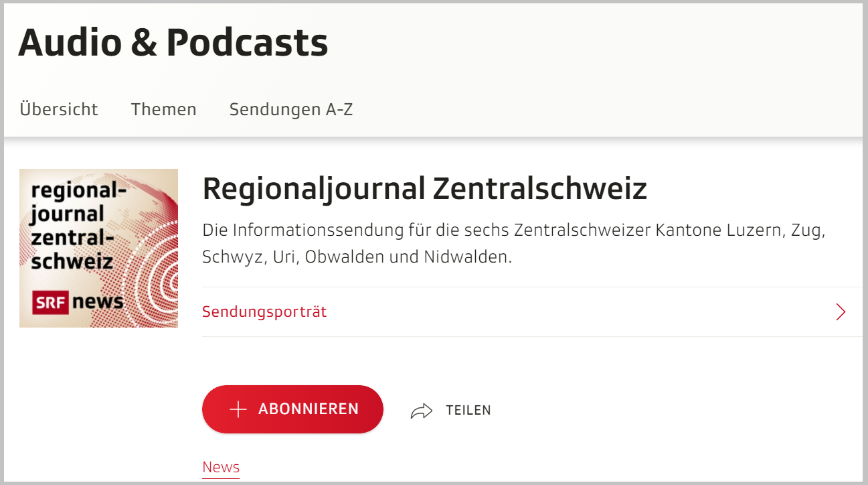Open the Sendungen A-Z tab
The height and width of the screenshot is (485, 868).
pyautogui.click(x=291, y=109)
